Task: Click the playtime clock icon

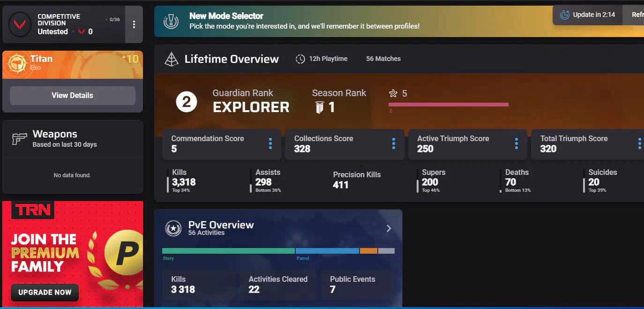Action: coord(300,59)
